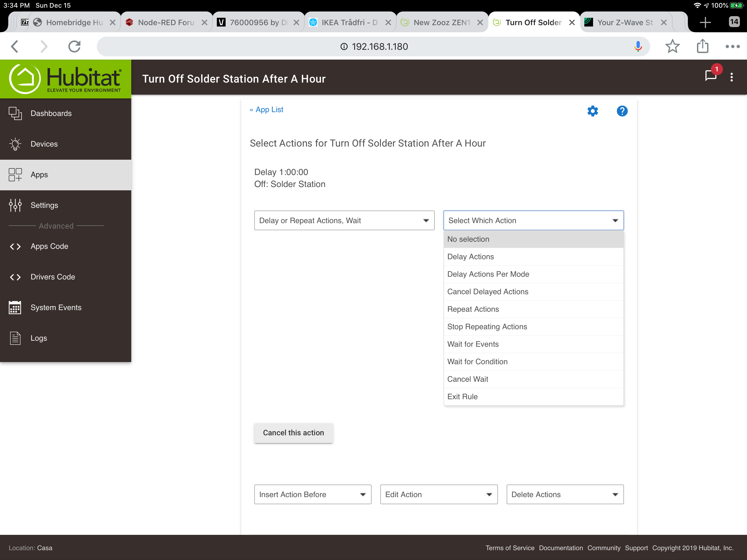Tap the microphone icon in the address bar
Screen dimensions: 747x560
pyautogui.click(x=638, y=46)
